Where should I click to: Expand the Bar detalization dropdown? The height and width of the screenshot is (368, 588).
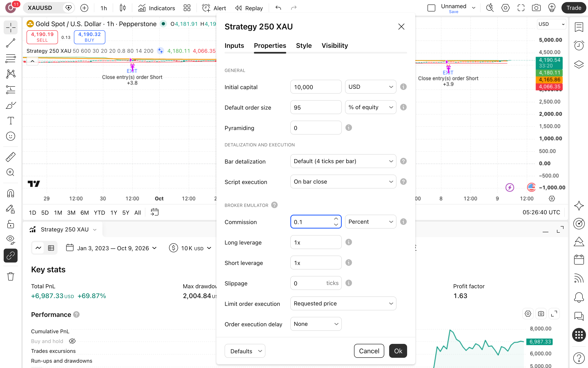pos(343,161)
